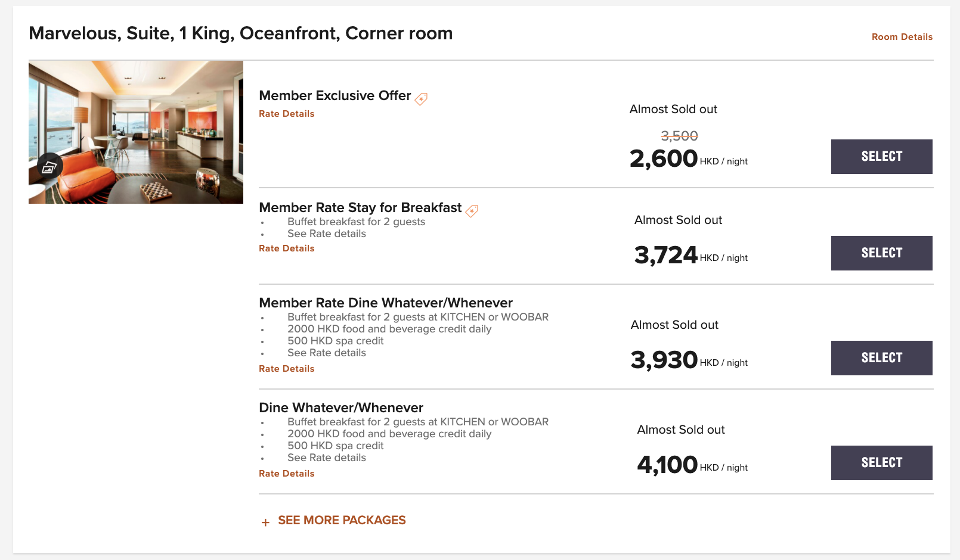Expand SEE MORE PACKAGES
This screenshot has width=960, height=560.
click(x=342, y=520)
